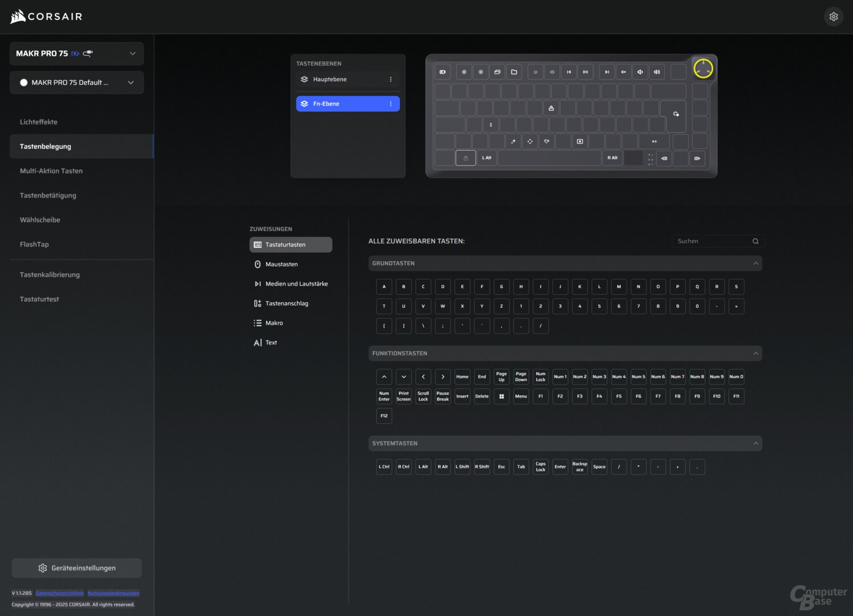Open Lichteffekte in the sidebar
The height and width of the screenshot is (616, 853).
pos(39,122)
